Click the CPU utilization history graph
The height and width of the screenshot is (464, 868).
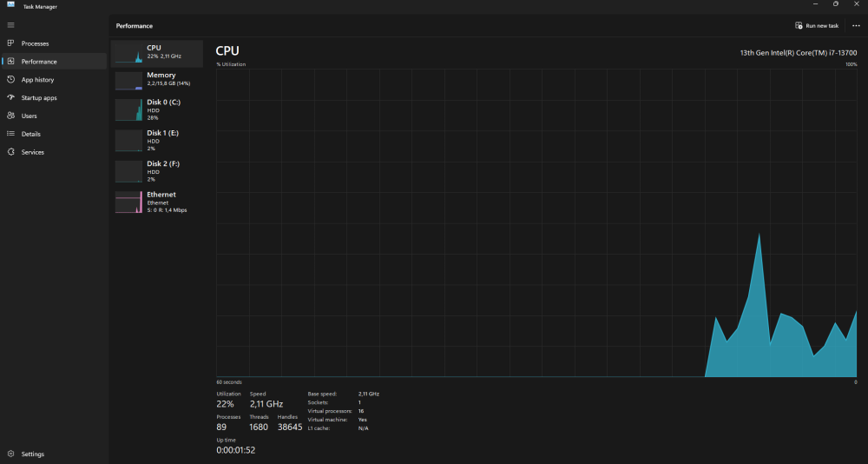(x=536, y=222)
